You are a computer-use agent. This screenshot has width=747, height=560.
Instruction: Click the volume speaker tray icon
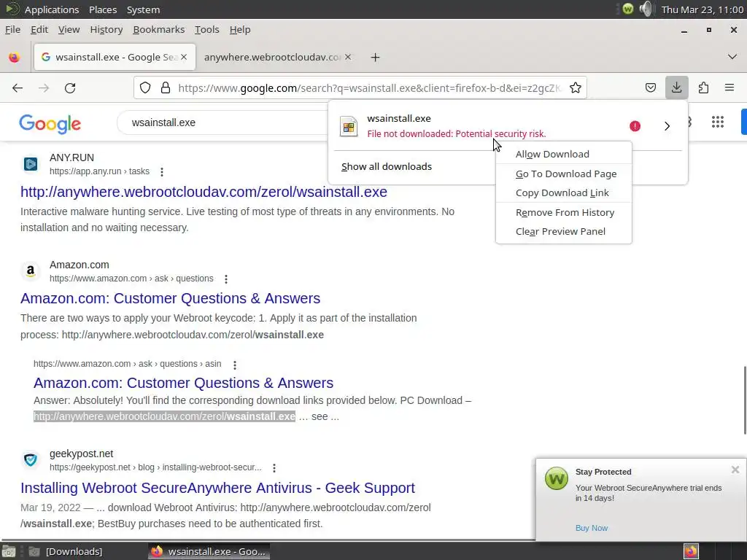(x=646, y=9)
